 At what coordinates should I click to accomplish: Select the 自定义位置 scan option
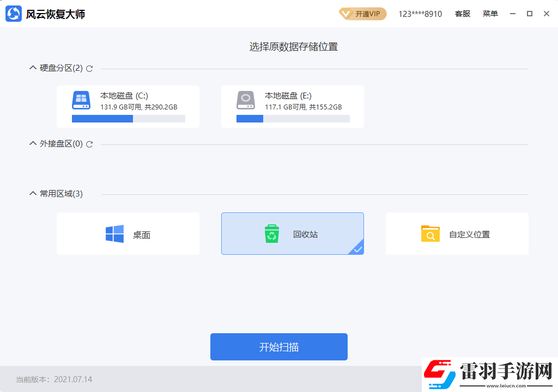[x=457, y=233]
